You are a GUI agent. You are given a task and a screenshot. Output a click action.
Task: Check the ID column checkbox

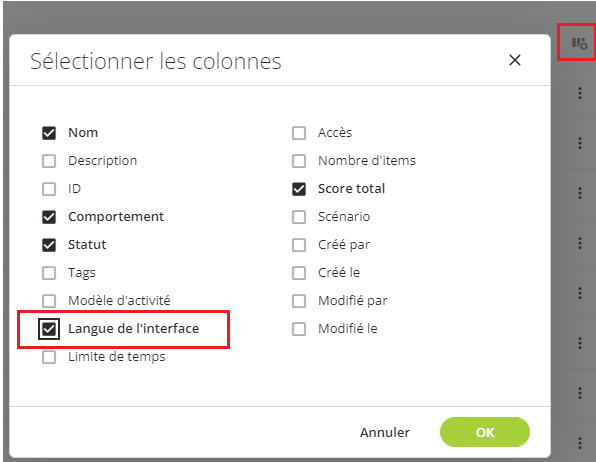tap(49, 189)
